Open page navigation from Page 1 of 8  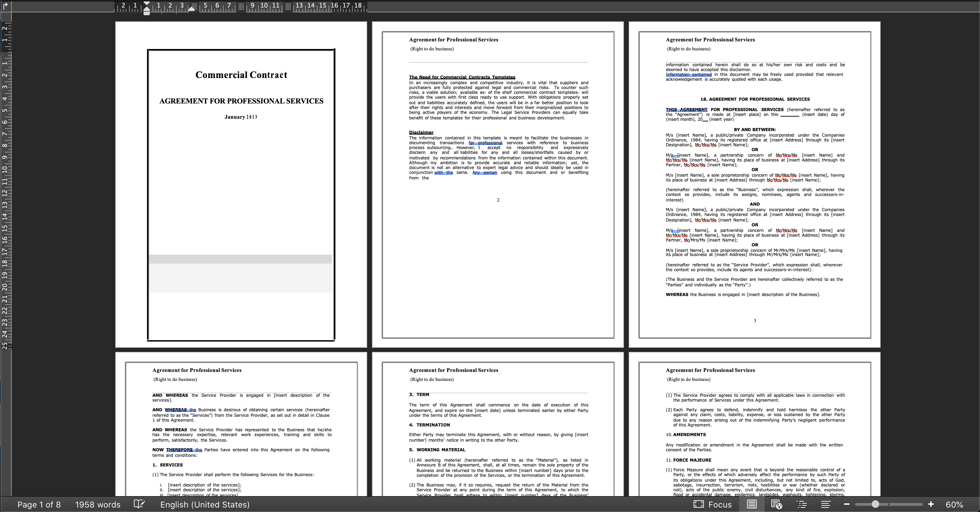pos(39,504)
